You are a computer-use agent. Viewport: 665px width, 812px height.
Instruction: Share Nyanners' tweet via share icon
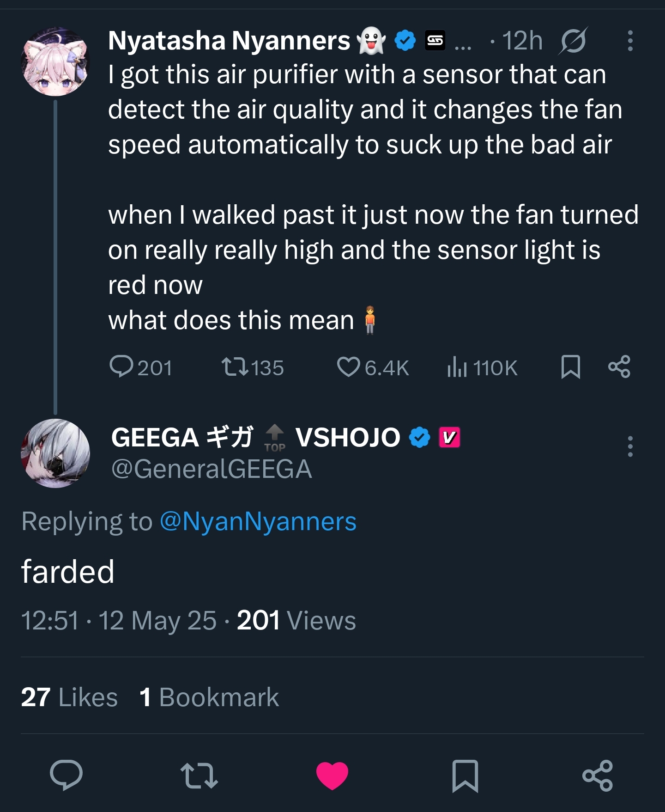(x=619, y=367)
